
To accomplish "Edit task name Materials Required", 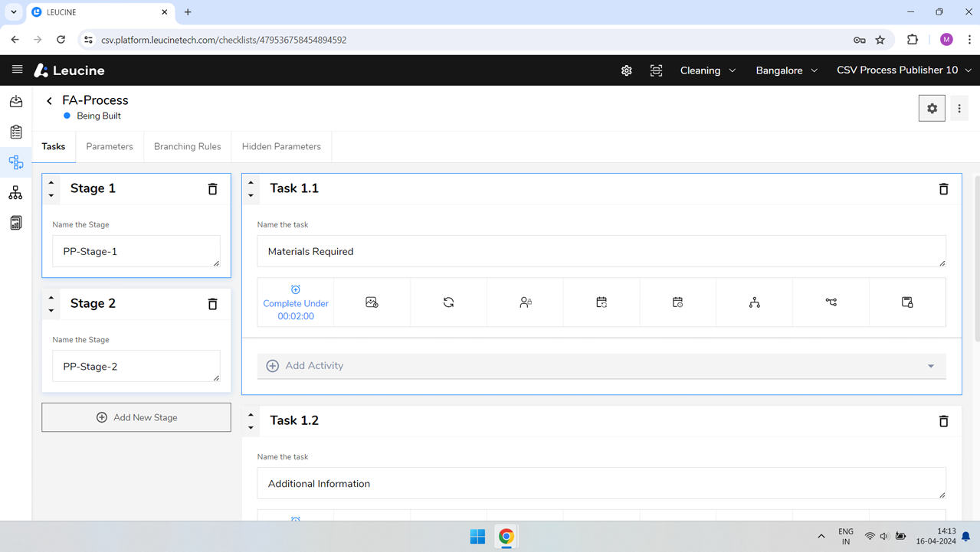I will click(601, 251).
